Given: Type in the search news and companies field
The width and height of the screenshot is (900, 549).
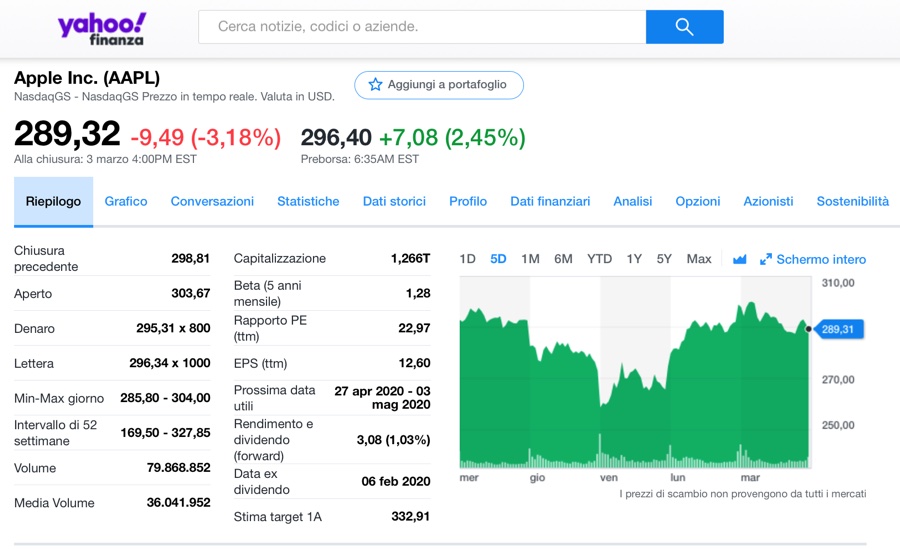Looking at the screenshot, I should point(422,27).
